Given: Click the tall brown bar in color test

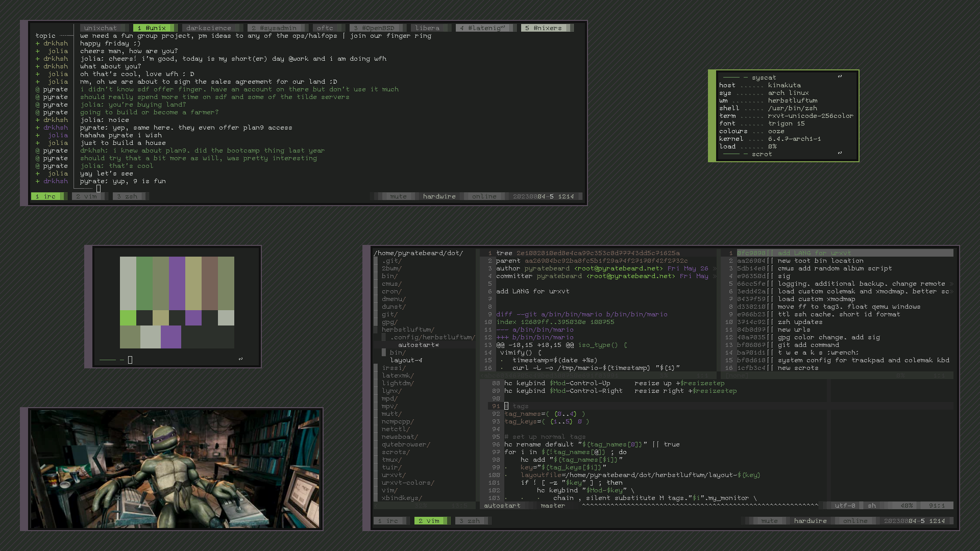Looking at the screenshot, I should pos(210,283).
